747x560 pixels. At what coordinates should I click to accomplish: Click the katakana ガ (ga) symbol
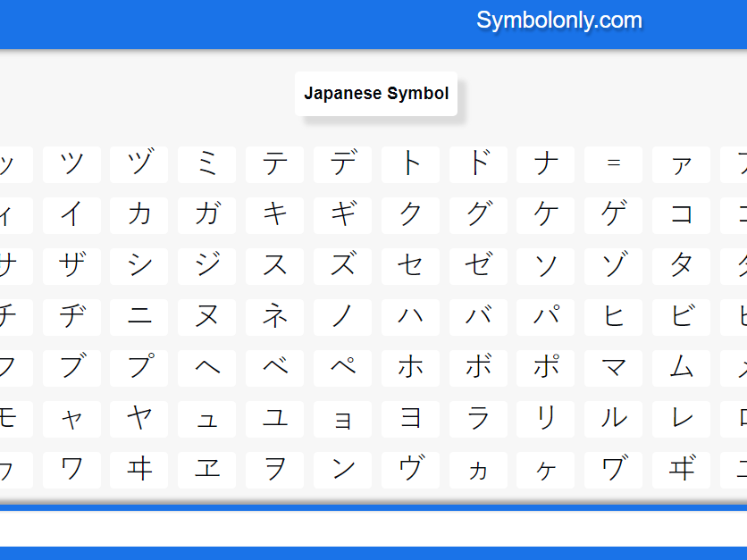[x=206, y=215]
